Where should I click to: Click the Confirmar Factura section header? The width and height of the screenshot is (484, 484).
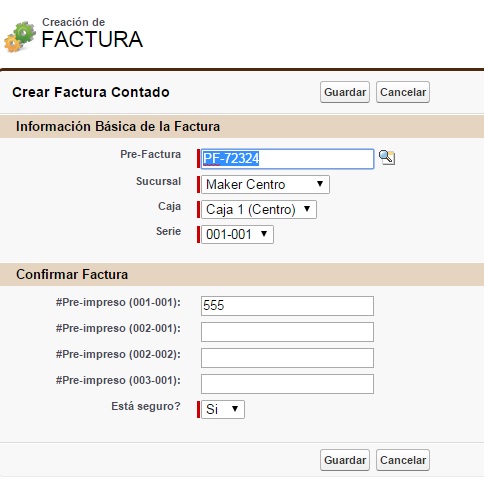[x=72, y=275]
